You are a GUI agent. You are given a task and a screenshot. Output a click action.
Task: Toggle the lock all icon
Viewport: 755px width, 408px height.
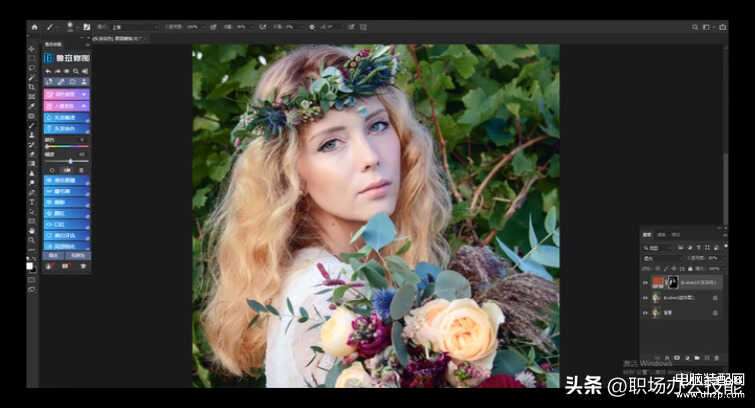(690, 269)
